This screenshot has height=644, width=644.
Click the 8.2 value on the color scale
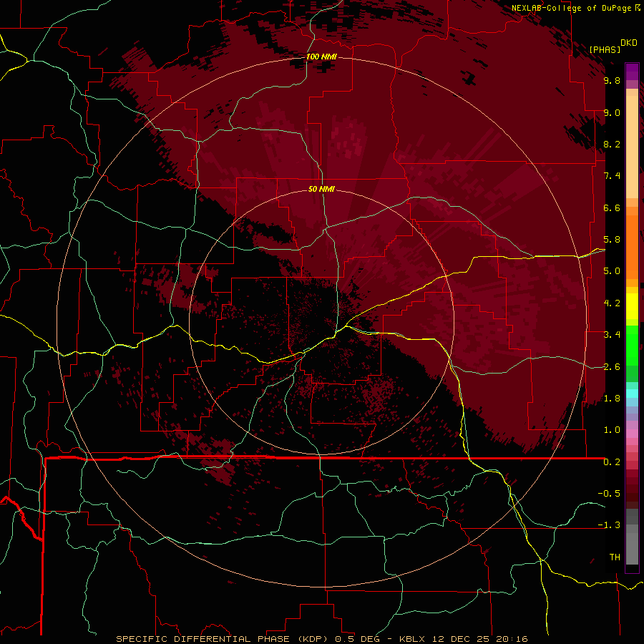[612, 144]
